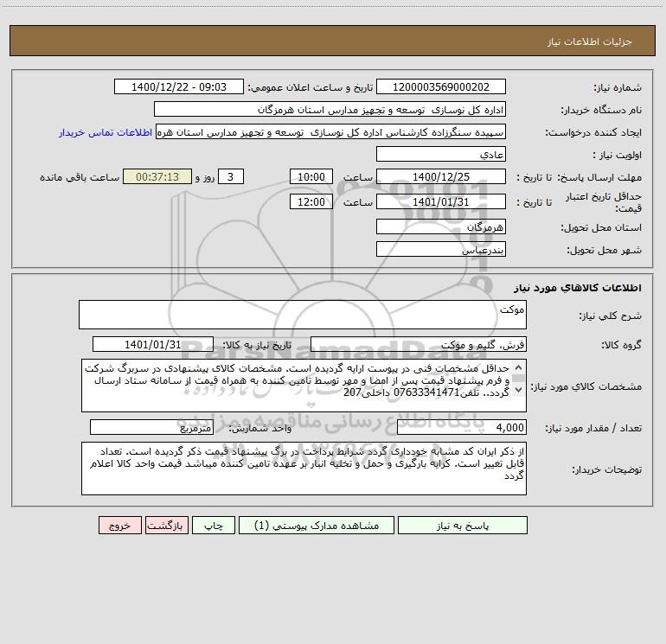Select the countdown timer 00:37:13

point(157,177)
